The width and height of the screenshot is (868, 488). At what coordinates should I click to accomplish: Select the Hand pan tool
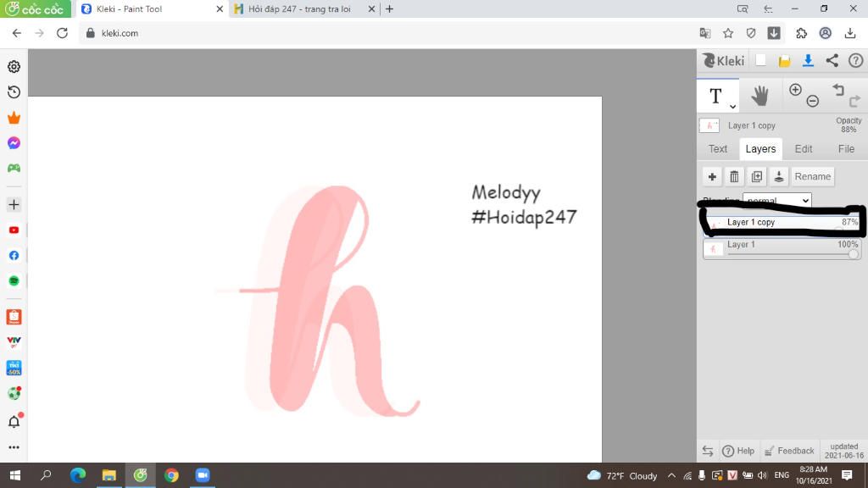(759, 96)
